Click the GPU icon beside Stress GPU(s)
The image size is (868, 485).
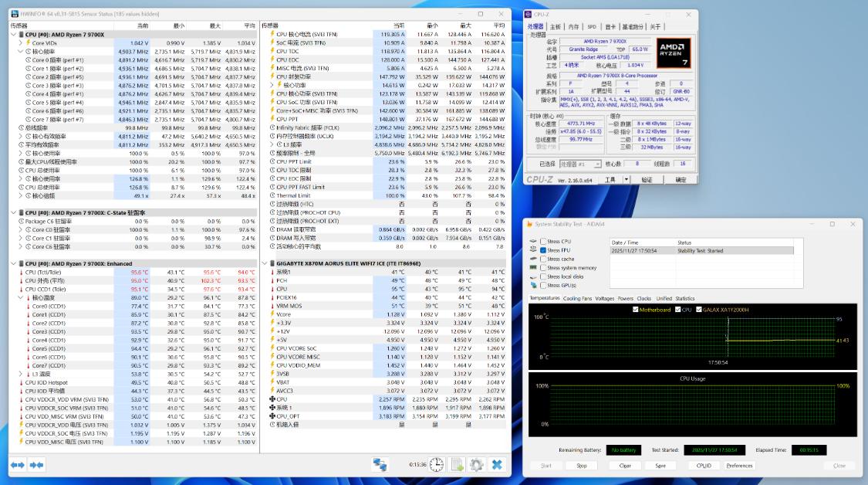pos(532,284)
